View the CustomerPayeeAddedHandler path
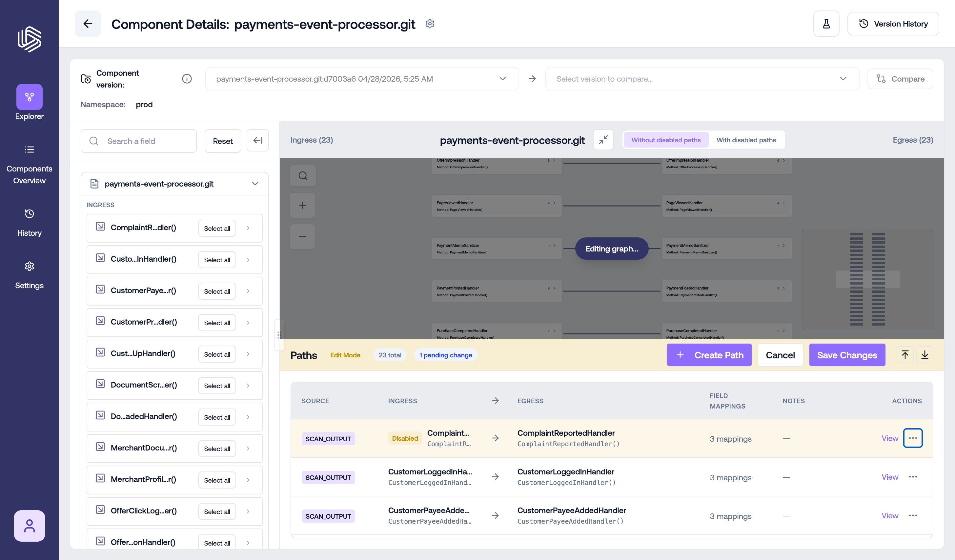 coord(889,515)
